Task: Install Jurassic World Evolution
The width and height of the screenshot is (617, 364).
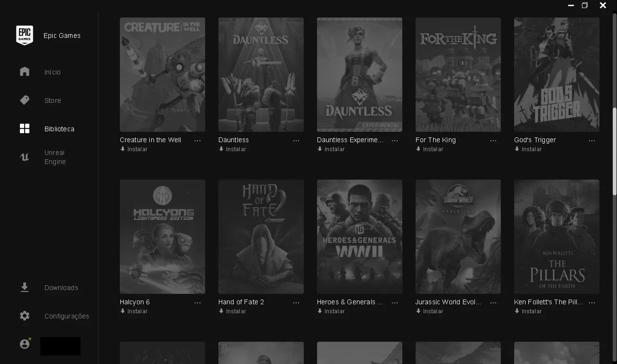Action: [429, 311]
